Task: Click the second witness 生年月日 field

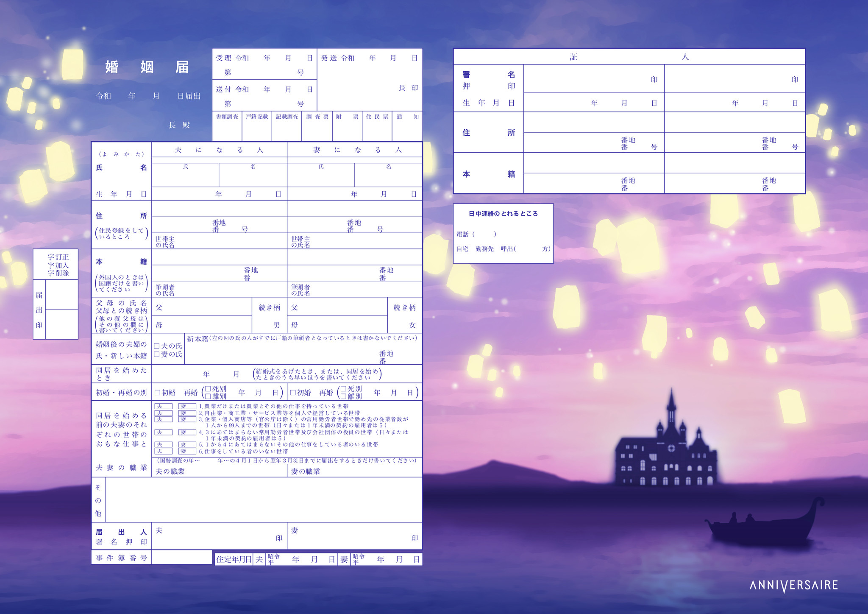Action: coord(734,103)
